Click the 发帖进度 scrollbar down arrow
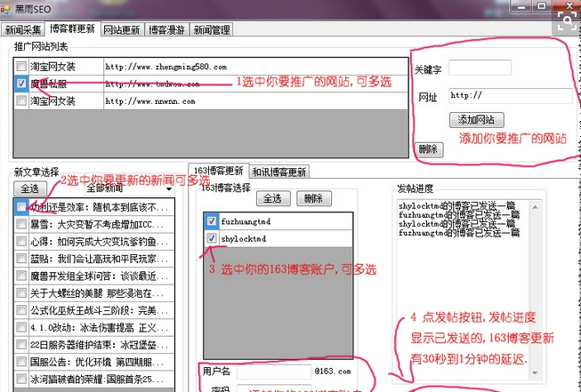Viewport: 581px width, 392px height. click(x=535, y=372)
